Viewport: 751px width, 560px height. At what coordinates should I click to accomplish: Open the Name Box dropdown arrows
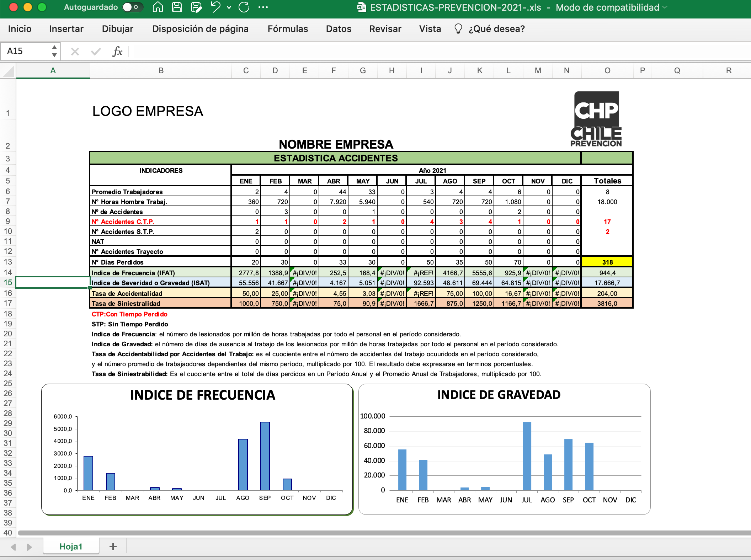pyautogui.click(x=54, y=51)
